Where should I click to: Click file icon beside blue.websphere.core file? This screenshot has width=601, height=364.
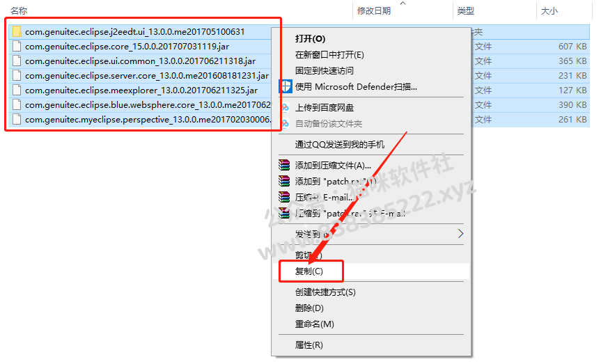(17, 104)
